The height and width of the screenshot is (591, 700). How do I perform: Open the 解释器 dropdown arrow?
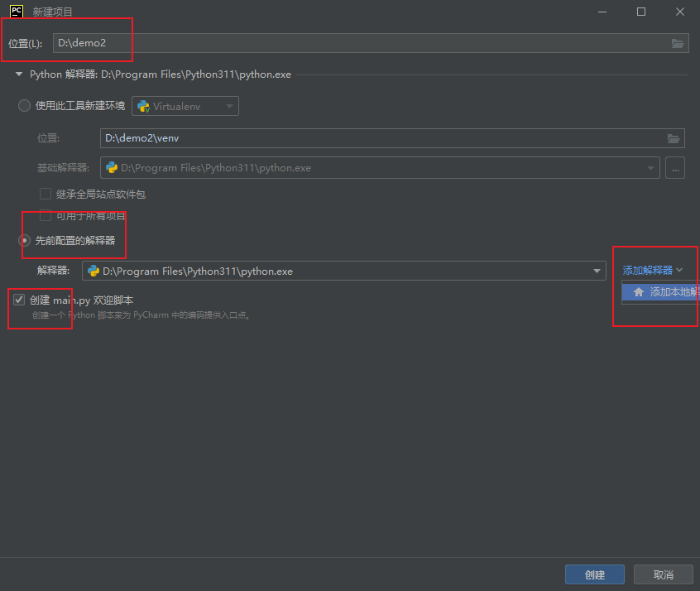[597, 271]
